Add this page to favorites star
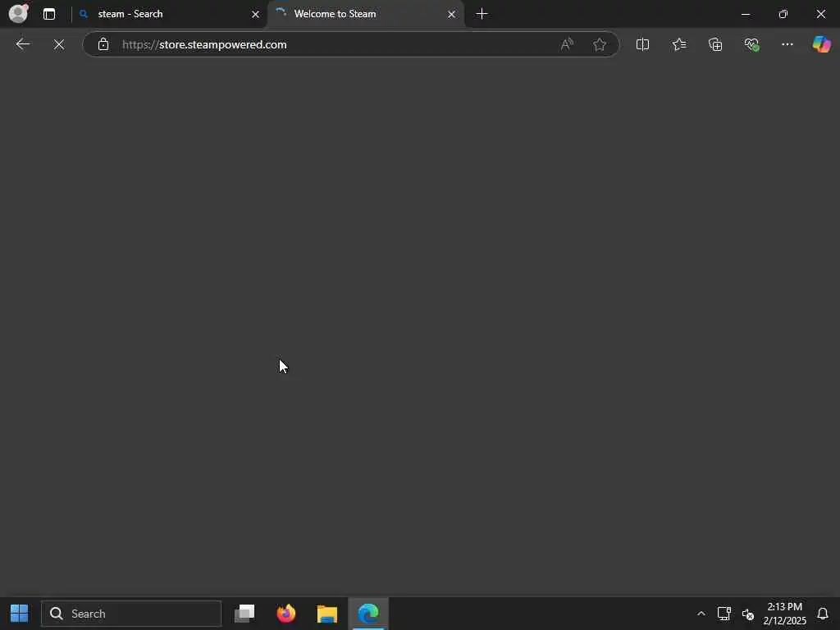 point(600,44)
